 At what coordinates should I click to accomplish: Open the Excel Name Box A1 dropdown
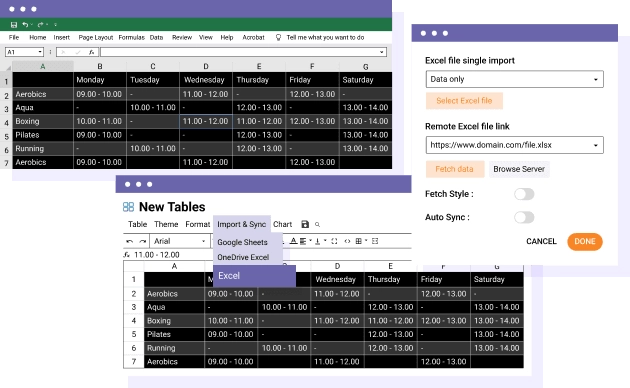click(x=40, y=52)
